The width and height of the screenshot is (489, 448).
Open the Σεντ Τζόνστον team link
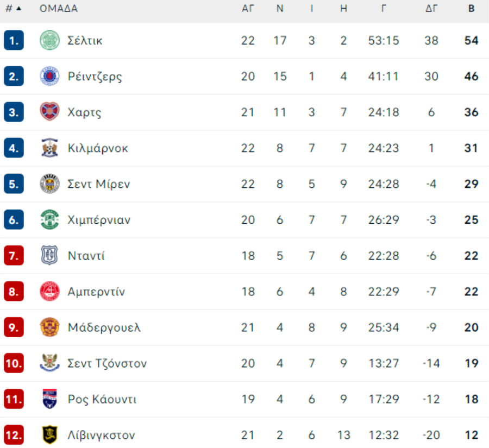coord(107,363)
